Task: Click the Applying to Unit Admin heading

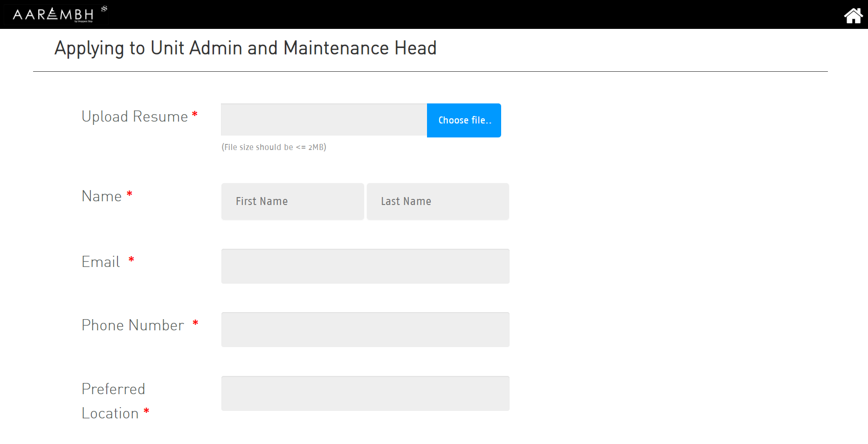Action: [x=245, y=48]
